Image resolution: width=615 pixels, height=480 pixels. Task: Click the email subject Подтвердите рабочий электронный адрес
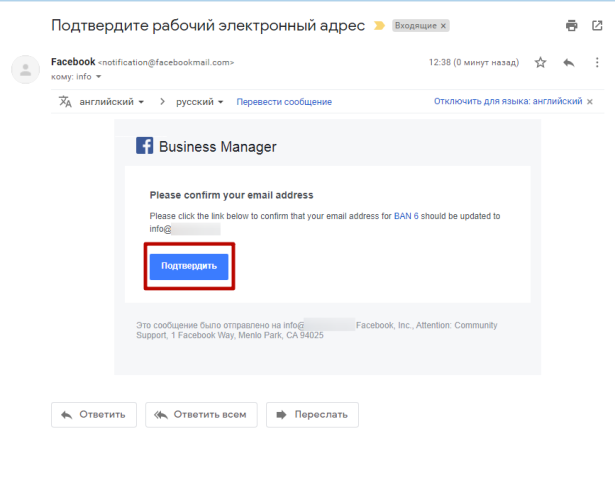point(208,25)
